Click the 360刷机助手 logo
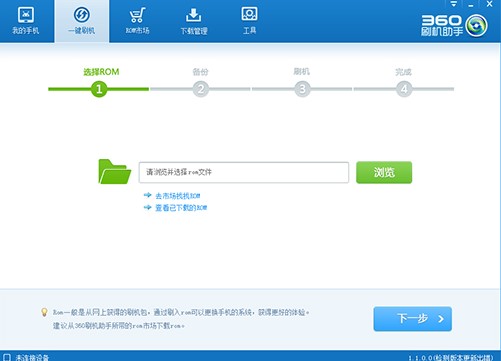The image size is (501, 361). (x=454, y=26)
